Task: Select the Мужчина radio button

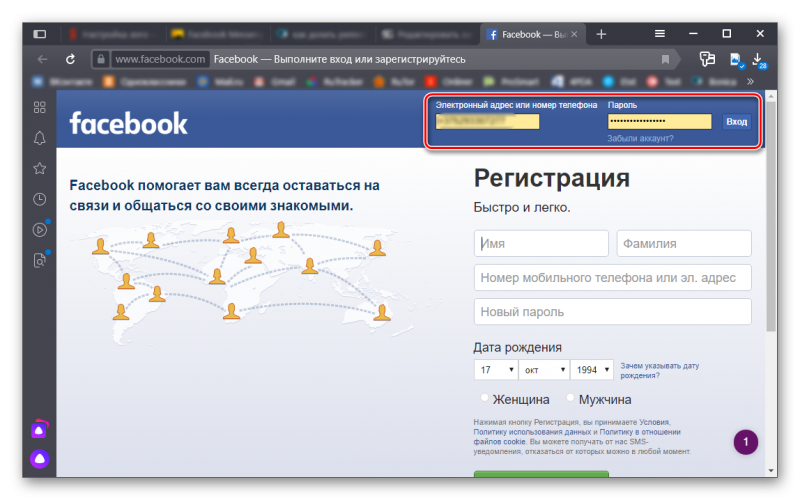Action: pyautogui.click(x=570, y=398)
